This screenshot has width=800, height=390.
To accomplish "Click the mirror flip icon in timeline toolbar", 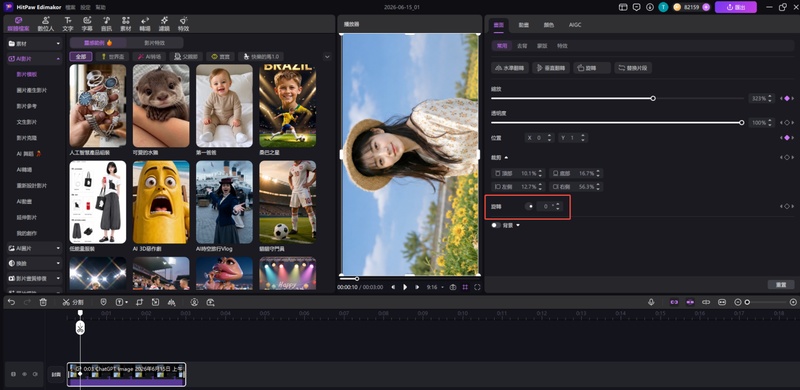I will coord(171,302).
